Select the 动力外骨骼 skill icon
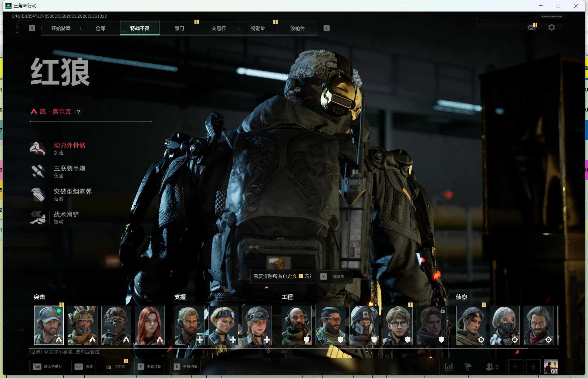 point(38,148)
